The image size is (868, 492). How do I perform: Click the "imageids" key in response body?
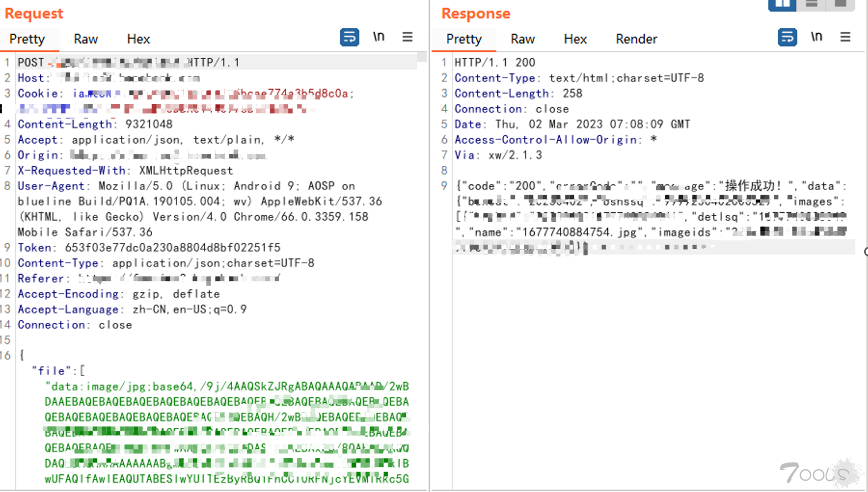pyautogui.click(x=688, y=232)
